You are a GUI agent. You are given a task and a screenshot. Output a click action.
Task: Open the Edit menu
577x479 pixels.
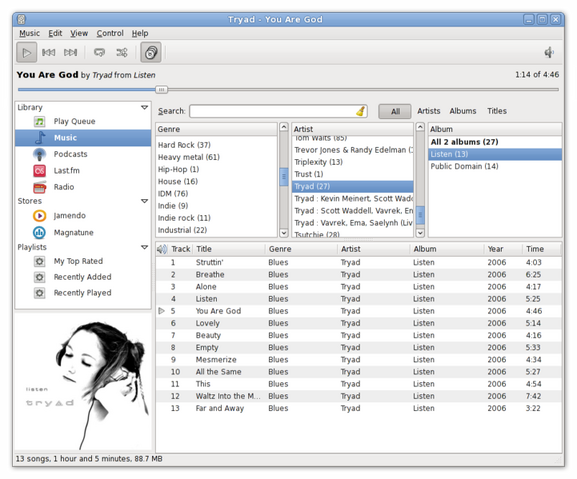pos(55,33)
